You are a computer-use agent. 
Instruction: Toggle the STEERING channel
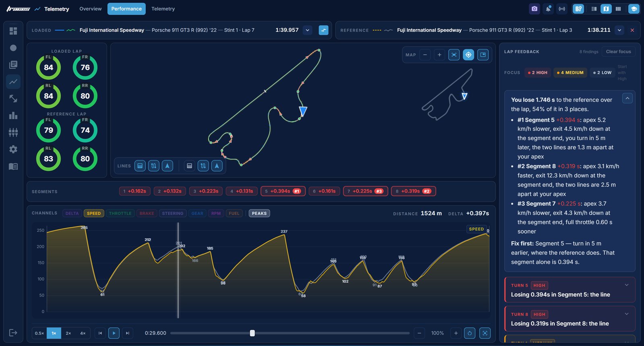(173, 213)
